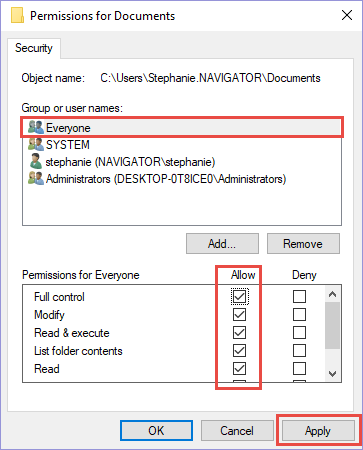Image resolution: width=363 pixels, height=450 pixels.
Task: Check Deny for Full control
Action: pos(299,296)
